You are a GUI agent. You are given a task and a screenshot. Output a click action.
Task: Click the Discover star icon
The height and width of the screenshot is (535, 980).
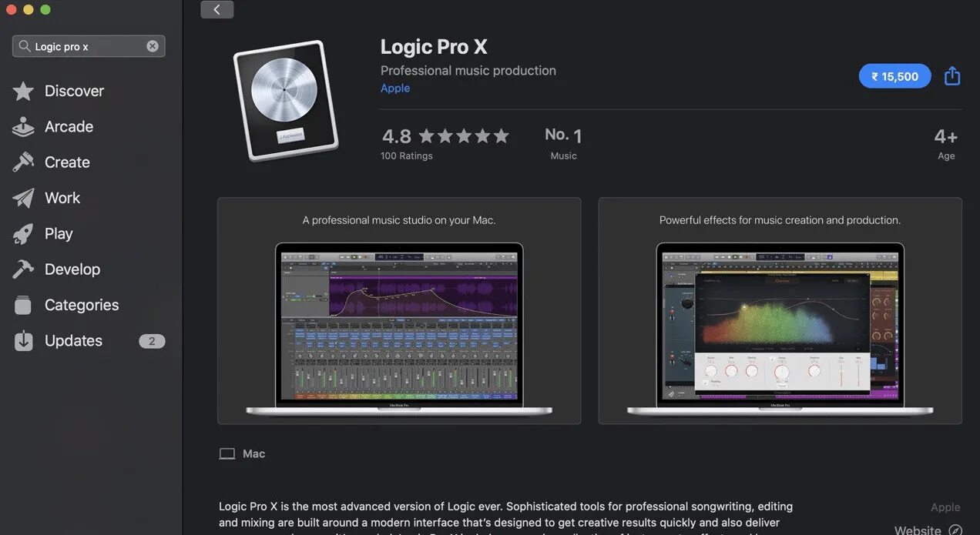(x=23, y=91)
